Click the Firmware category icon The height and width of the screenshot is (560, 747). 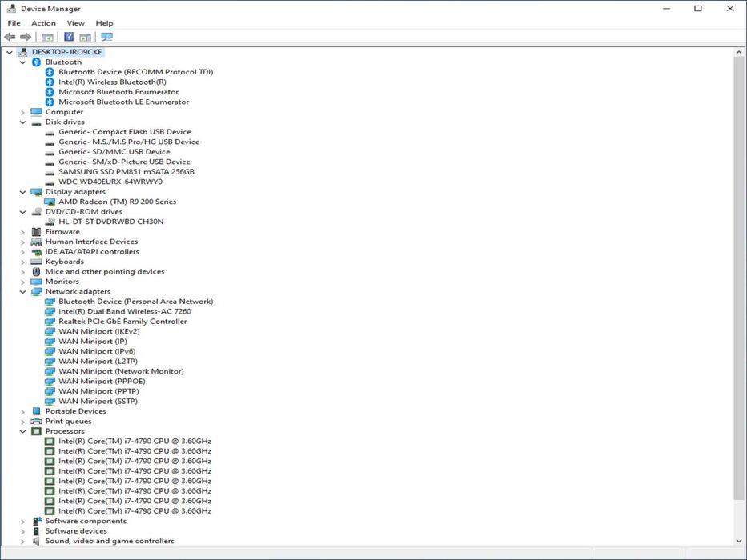[36, 231]
